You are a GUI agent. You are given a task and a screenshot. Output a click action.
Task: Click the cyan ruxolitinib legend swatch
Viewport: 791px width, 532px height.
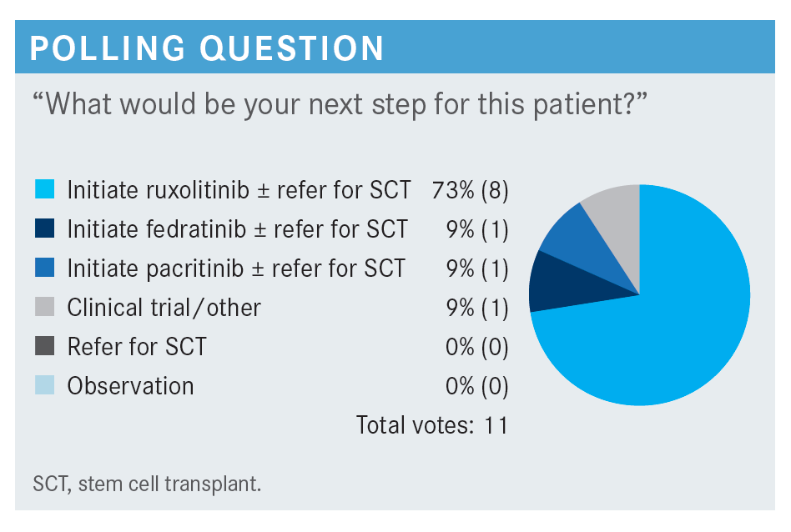click(44, 189)
